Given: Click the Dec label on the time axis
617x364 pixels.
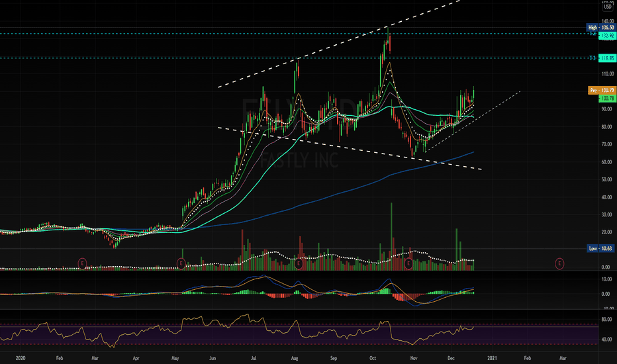Looking at the screenshot, I should (x=451, y=358).
